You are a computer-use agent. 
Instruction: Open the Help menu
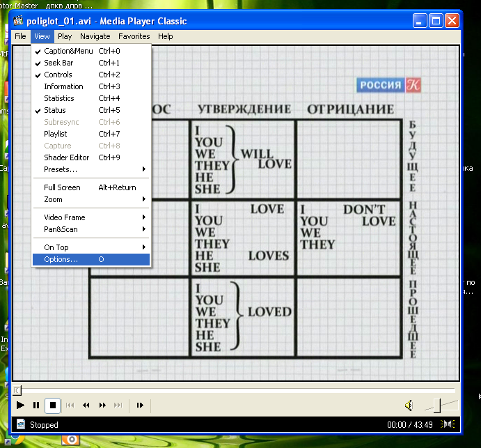[166, 36]
